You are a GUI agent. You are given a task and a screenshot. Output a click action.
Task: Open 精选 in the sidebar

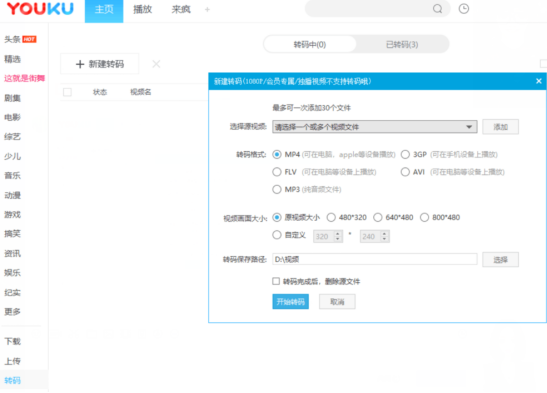pos(13,59)
